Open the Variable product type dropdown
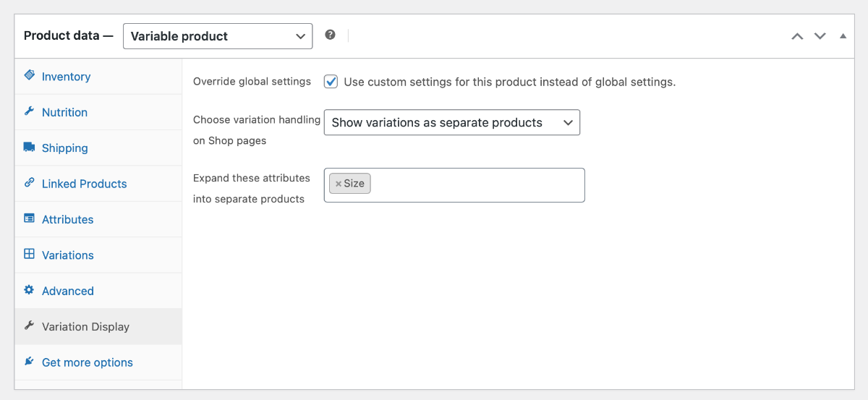 [x=218, y=36]
